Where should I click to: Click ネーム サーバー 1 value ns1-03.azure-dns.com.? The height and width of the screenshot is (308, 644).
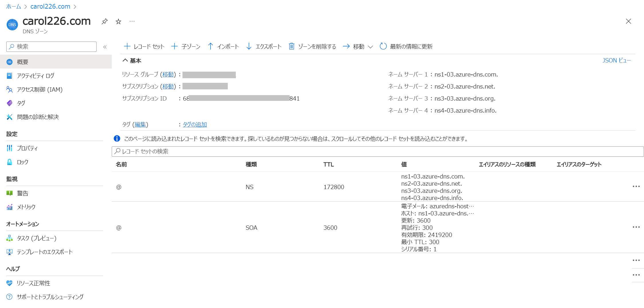coord(466,74)
